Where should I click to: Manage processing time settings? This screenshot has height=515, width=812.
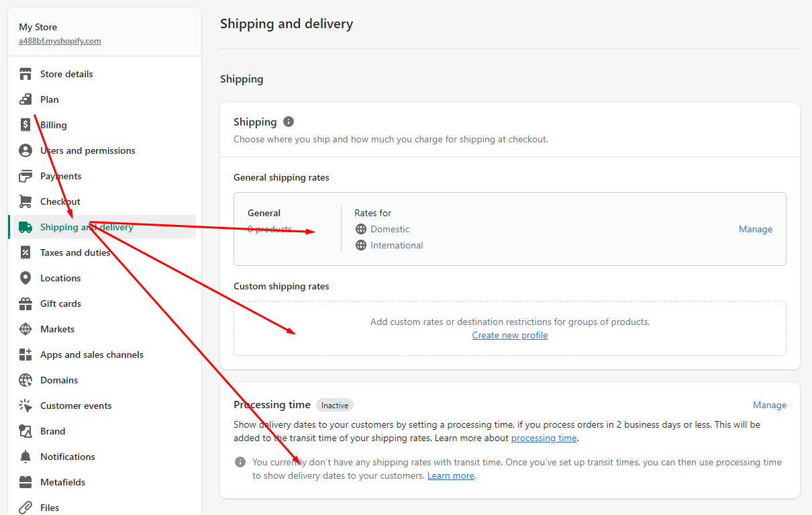pos(769,405)
